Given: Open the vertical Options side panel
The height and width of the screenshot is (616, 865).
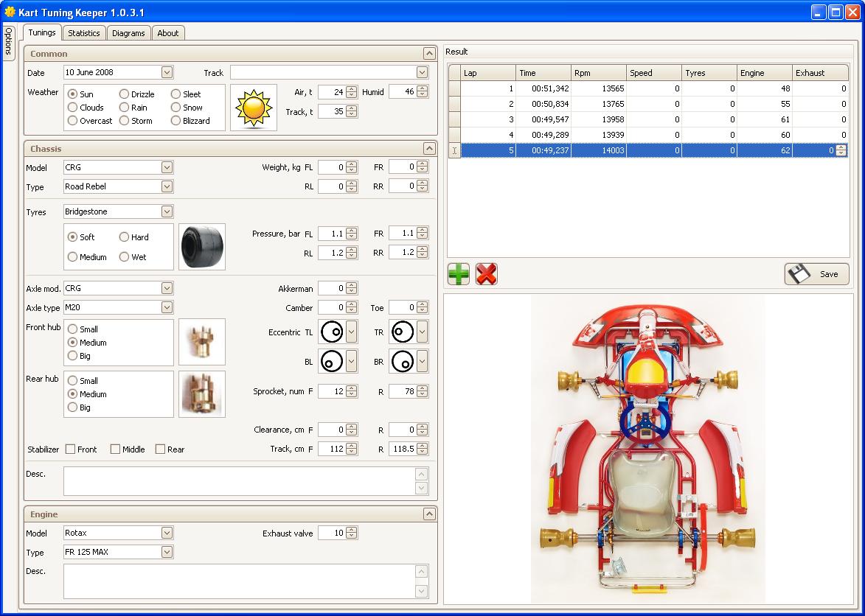Looking at the screenshot, I should click(9, 43).
